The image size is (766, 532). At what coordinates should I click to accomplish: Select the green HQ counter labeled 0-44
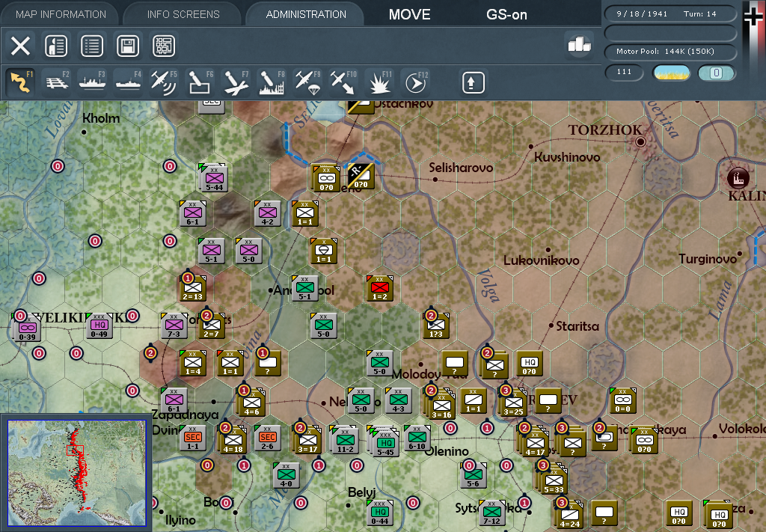pos(379,513)
